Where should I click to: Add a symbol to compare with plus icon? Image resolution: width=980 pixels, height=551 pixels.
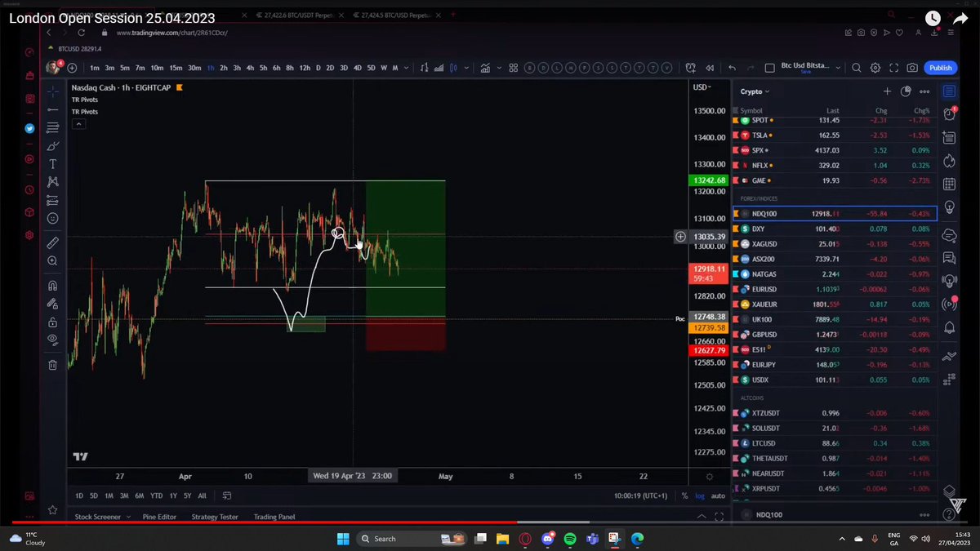pyautogui.click(x=73, y=68)
